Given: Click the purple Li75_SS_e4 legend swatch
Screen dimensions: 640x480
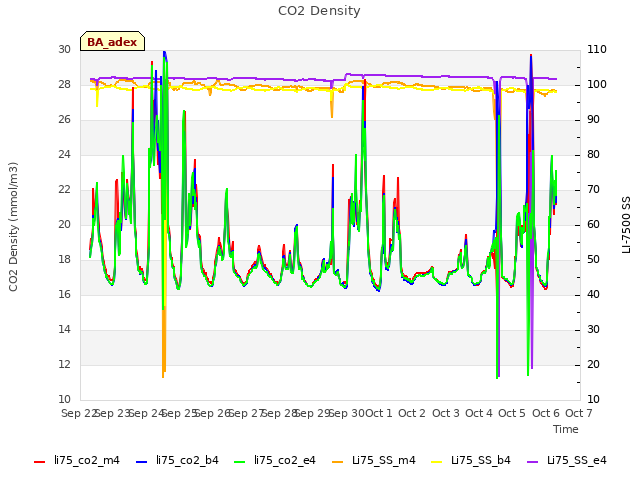Looking at the screenshot, I should point(533,462).
